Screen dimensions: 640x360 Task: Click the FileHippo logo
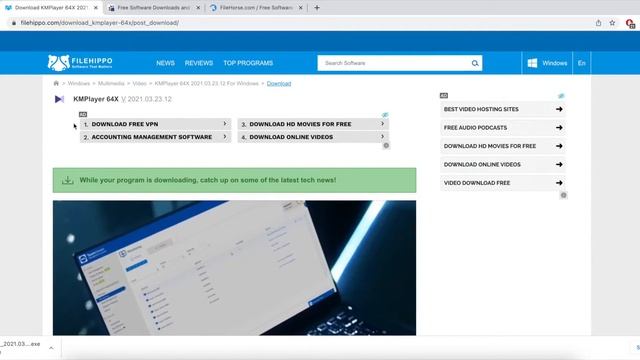pos(80,63)
